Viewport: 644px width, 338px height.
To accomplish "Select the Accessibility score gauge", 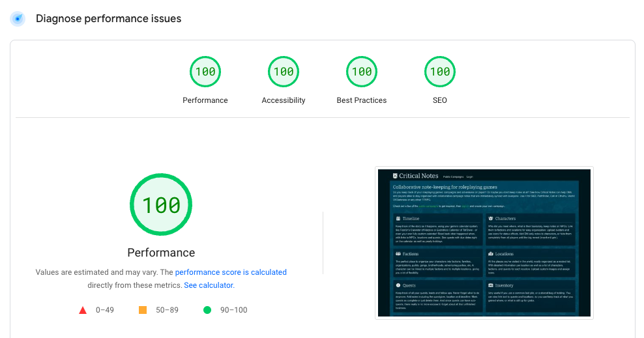I will (284, 72).
